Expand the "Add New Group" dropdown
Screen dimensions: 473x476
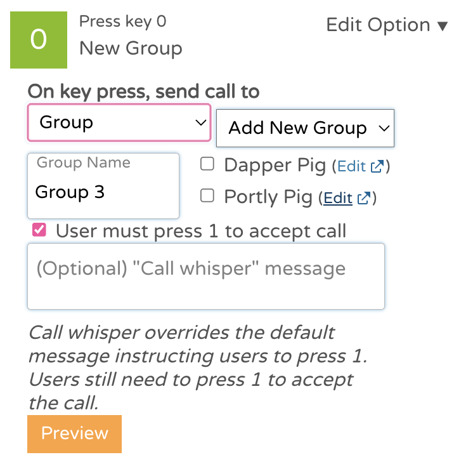coord(305,128)
